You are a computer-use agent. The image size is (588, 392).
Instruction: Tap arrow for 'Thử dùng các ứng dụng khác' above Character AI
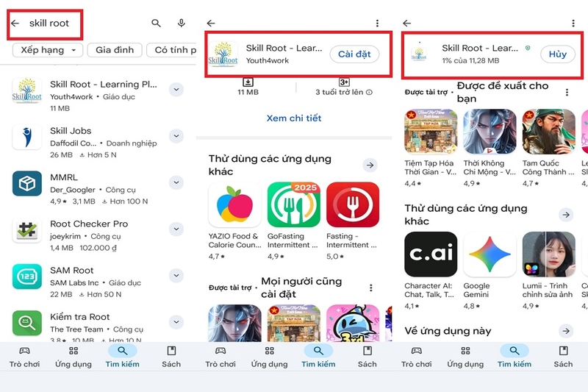click(566, 215)
